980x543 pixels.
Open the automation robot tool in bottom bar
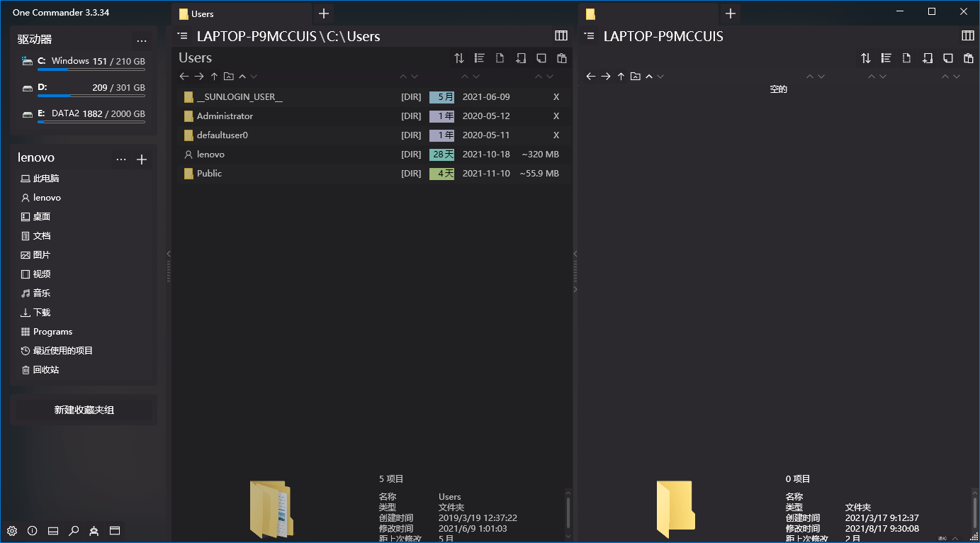point(94,530)
